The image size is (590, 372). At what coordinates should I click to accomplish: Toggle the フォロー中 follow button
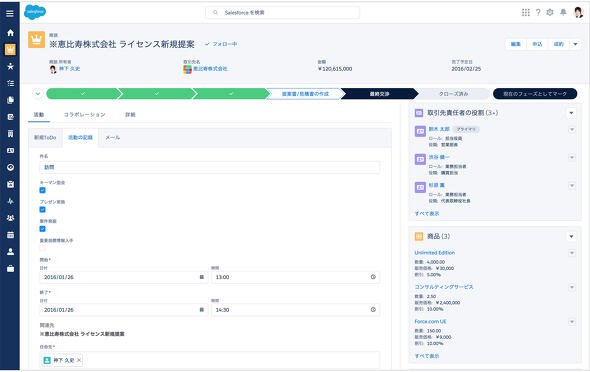click(221, 44)
